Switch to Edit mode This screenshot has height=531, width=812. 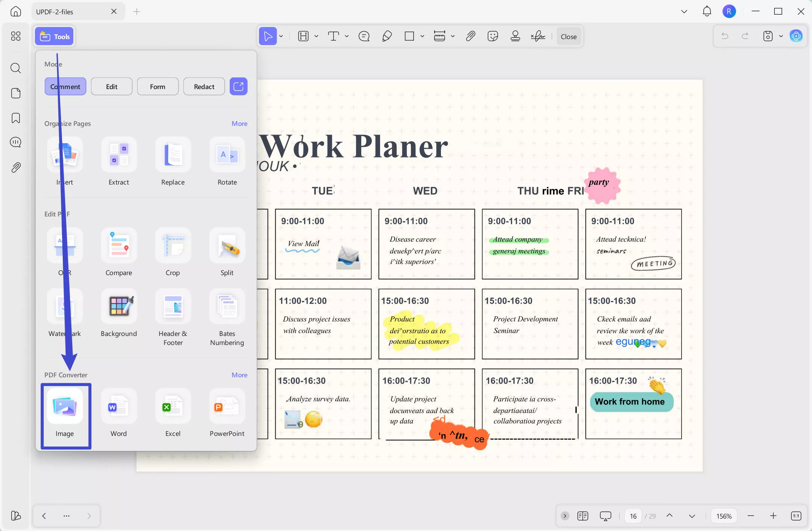tap(112, 86)
